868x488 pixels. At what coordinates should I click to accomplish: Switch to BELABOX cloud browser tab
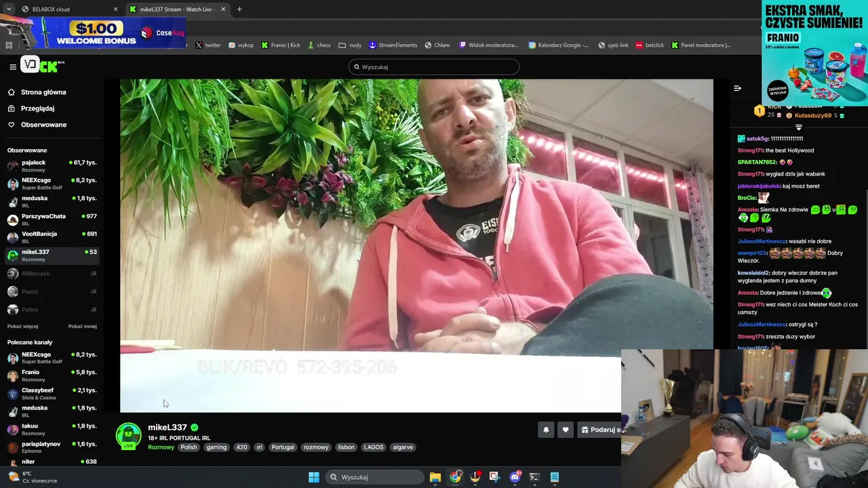tap(68, 9)
